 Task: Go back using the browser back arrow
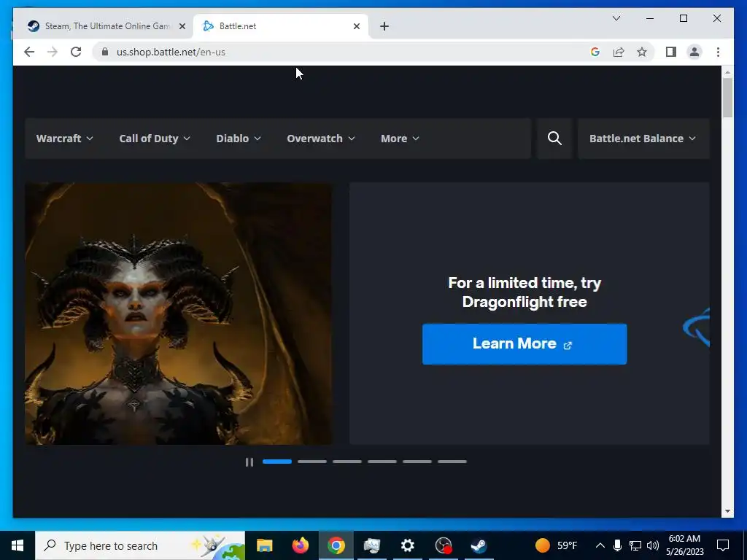[29, 52]
